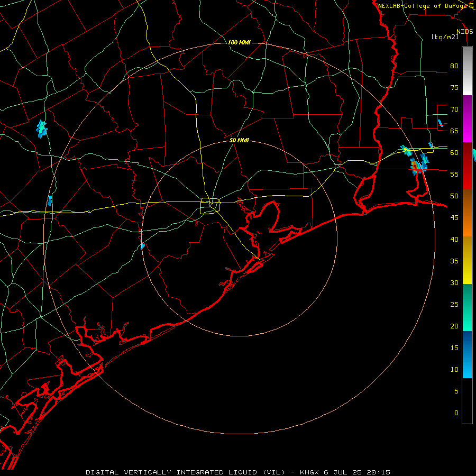The width and height of the screenshot is (476, 476).
Task: Click the NEXLAB-College of DuPage credit text
Action: [x=424, y=6]
